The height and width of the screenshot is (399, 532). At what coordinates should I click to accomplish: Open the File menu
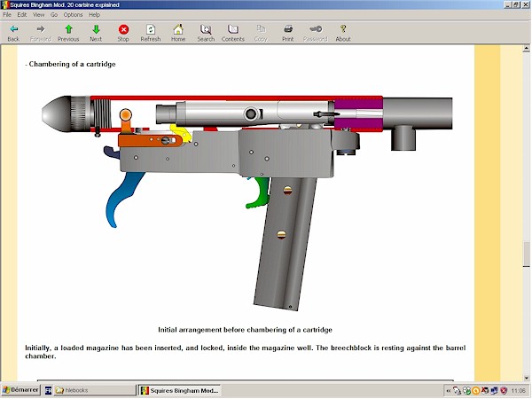tap(7, 14)
